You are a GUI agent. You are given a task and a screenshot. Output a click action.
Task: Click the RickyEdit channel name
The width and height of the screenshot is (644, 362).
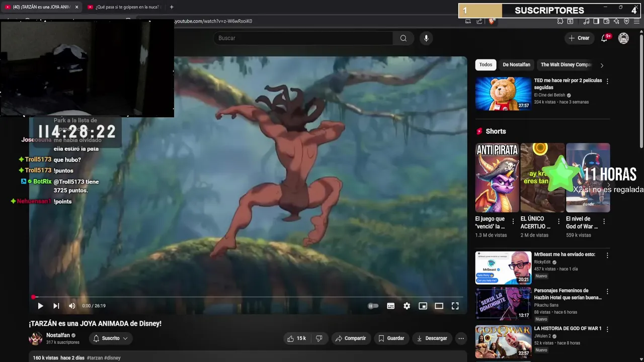tap(542, 262)
